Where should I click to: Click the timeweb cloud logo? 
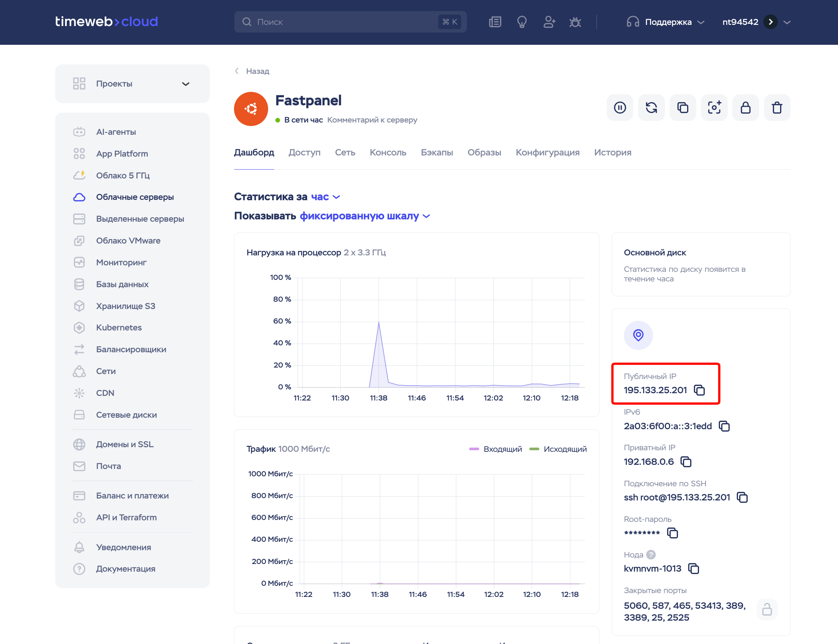106,21
